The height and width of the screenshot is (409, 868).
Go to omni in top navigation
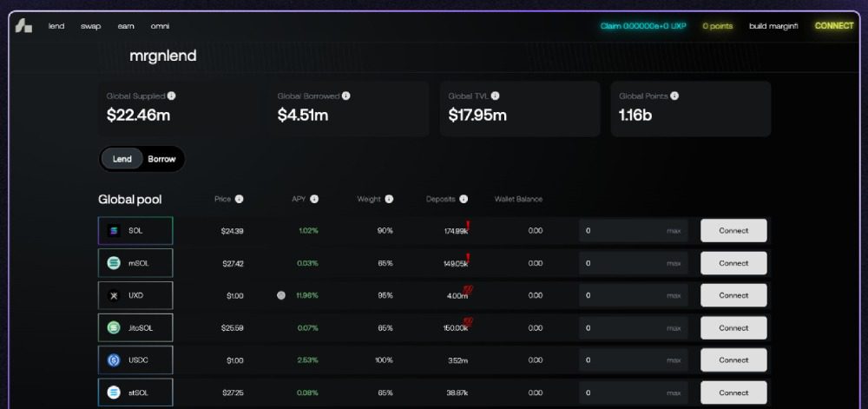[160, 26]
